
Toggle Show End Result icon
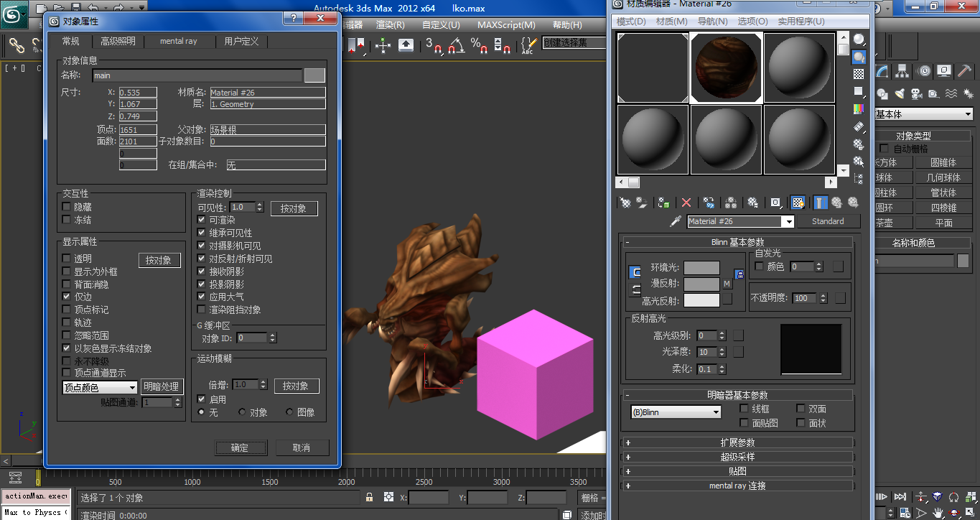coord(821,203)
